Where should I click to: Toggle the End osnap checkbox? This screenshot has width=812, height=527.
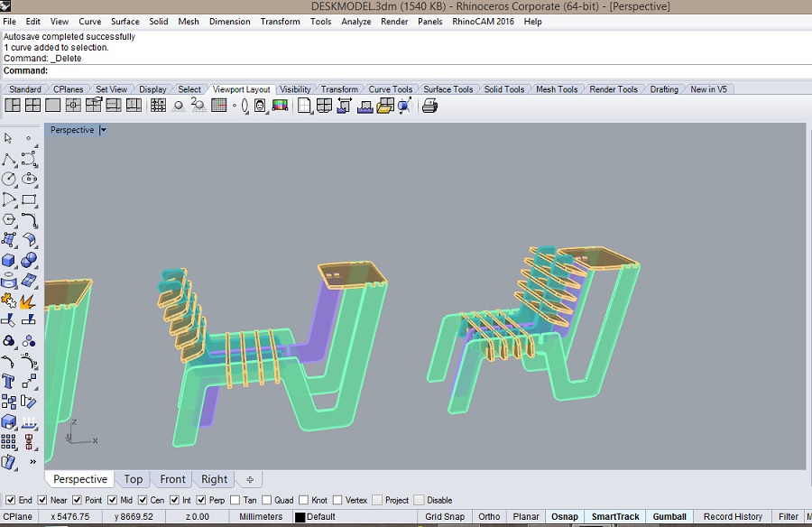pyautogui.click(x=10, y=500)
